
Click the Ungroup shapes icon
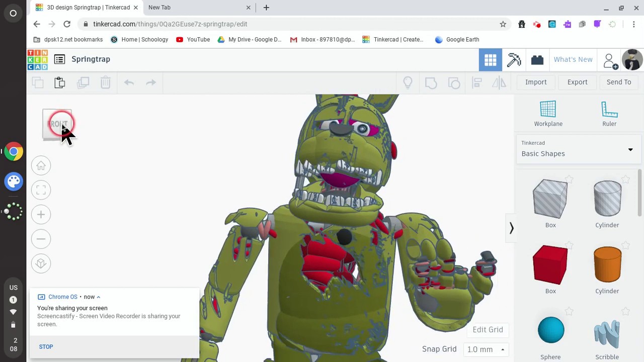click(x=454, y=82)
